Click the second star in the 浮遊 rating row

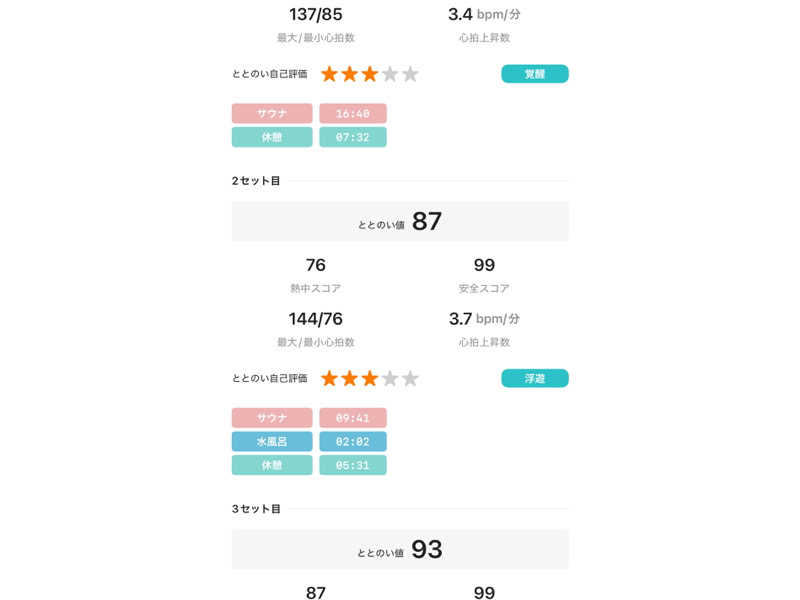[349, 378]
